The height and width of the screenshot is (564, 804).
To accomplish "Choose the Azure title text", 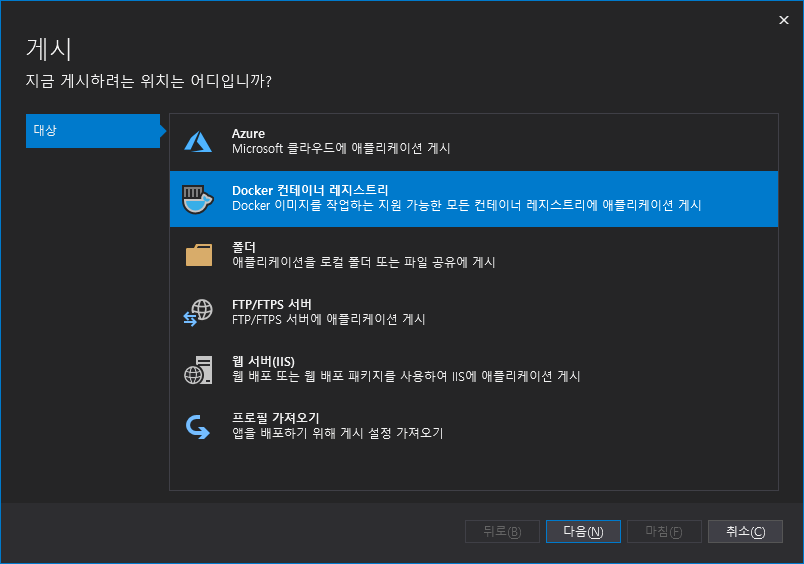I will tap(248, 133).
